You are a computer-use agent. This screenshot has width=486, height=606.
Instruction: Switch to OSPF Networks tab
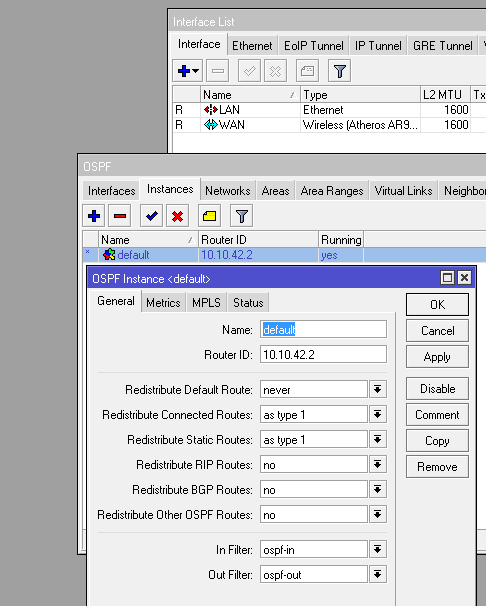coord(228,191)
